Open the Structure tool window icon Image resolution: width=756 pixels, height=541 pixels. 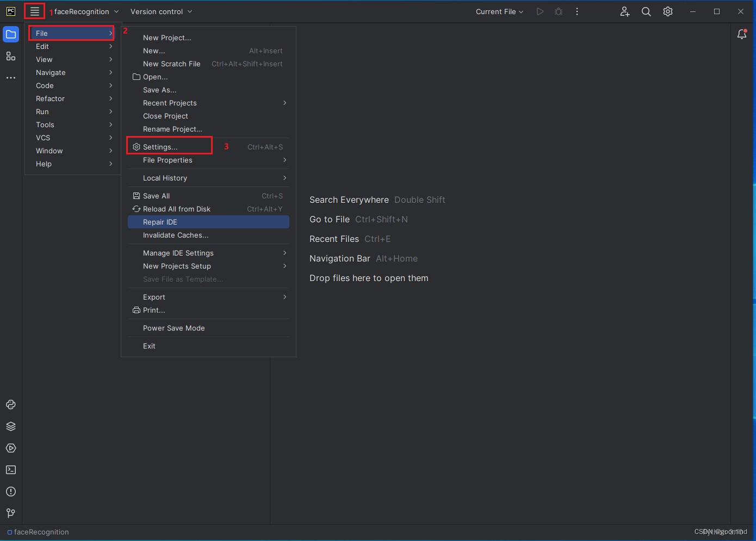coord(11,56)
